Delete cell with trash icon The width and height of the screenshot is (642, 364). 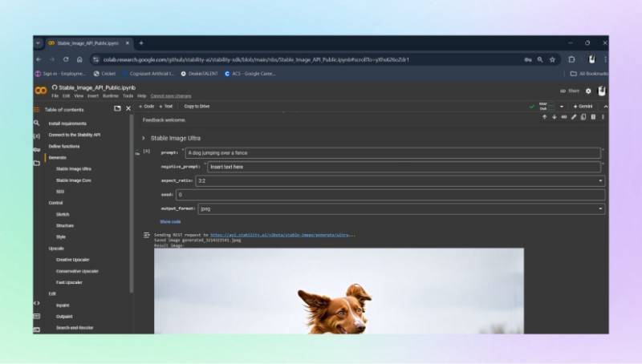point(593,117)
